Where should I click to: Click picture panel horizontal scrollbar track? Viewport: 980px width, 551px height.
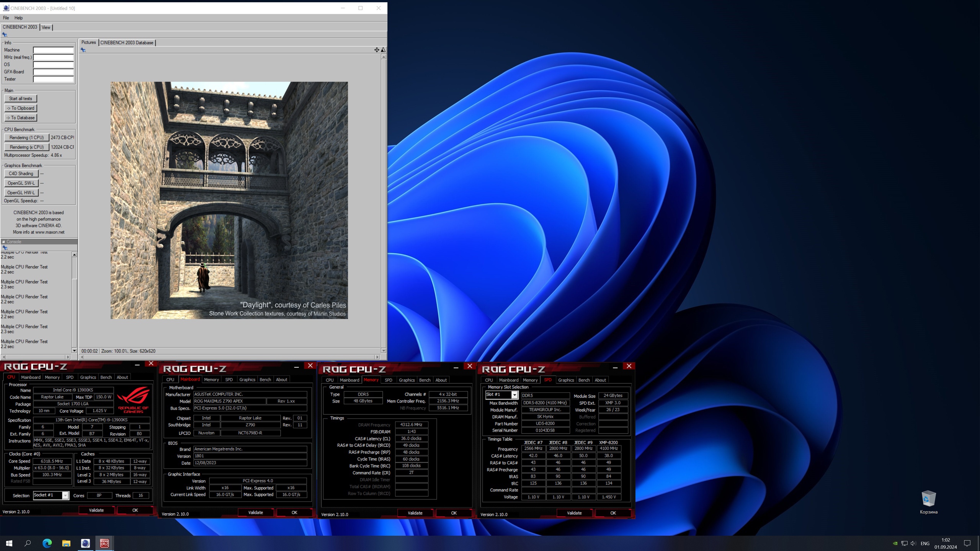click(230, 357)
